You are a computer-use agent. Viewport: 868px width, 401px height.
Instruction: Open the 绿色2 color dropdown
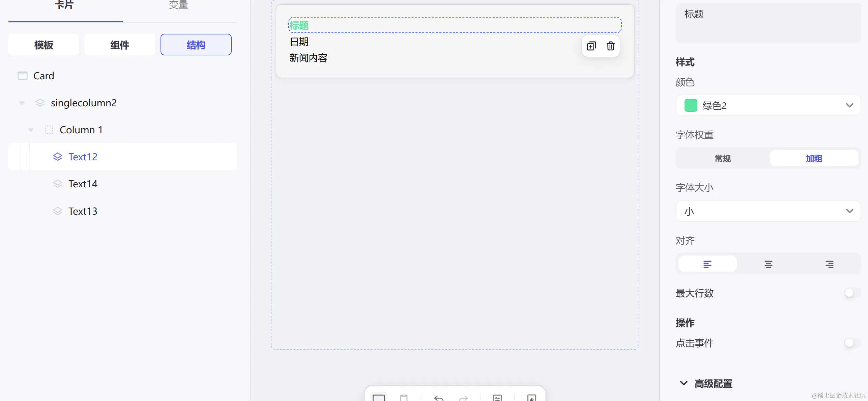click(x=768, y=106)
